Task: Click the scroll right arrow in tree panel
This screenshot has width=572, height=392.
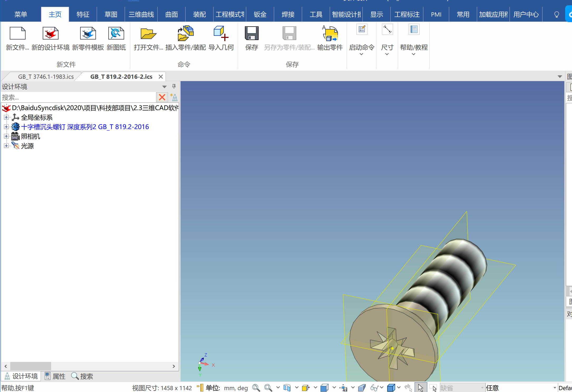Action: pyautogui.click(x=174, y=366)
